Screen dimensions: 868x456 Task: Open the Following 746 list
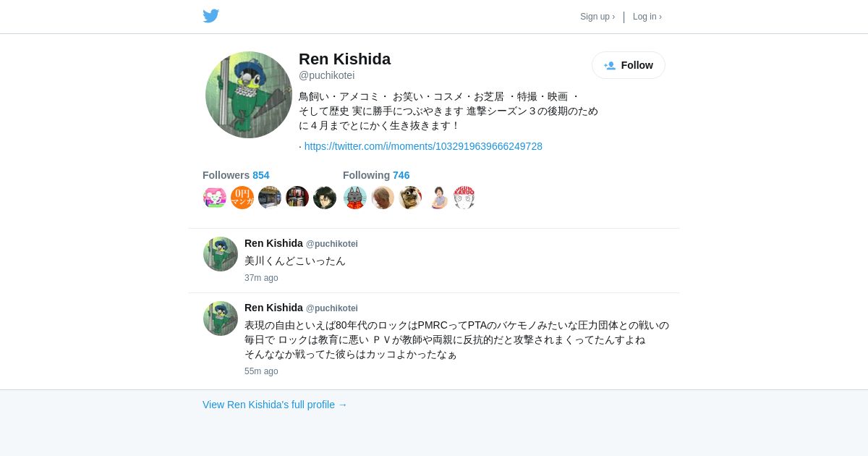(376, 175)
